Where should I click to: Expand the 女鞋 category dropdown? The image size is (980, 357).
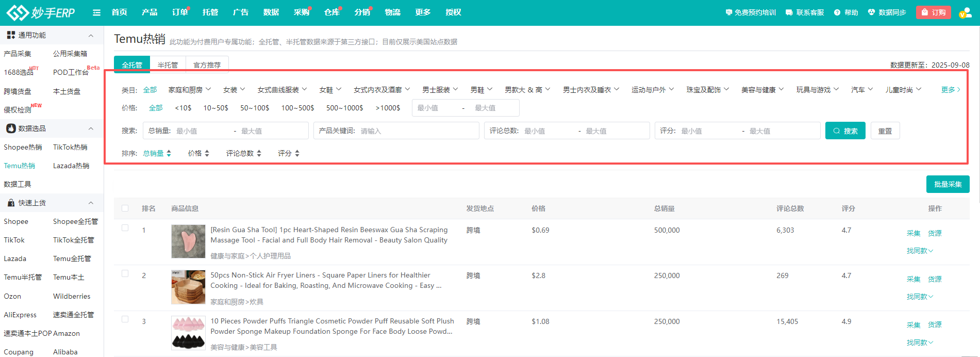330,90
